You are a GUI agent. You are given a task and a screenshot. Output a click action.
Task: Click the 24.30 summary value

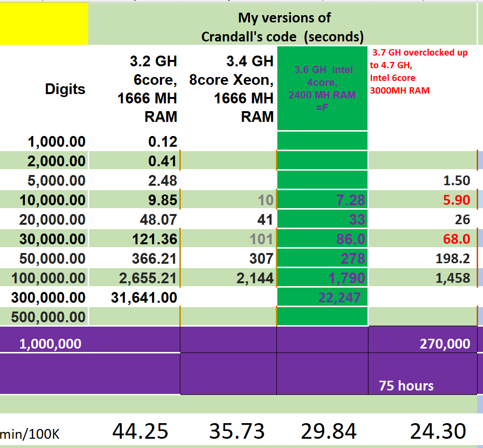(x=438, y=431)
